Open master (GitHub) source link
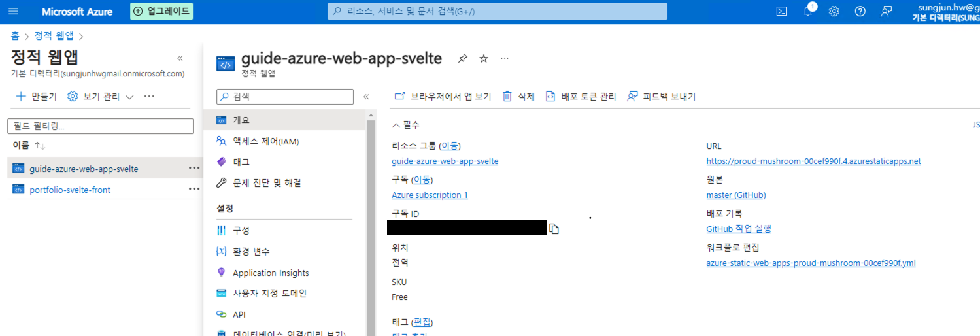Viewport: 980px width, 336px height. click(x=736, y=195)
